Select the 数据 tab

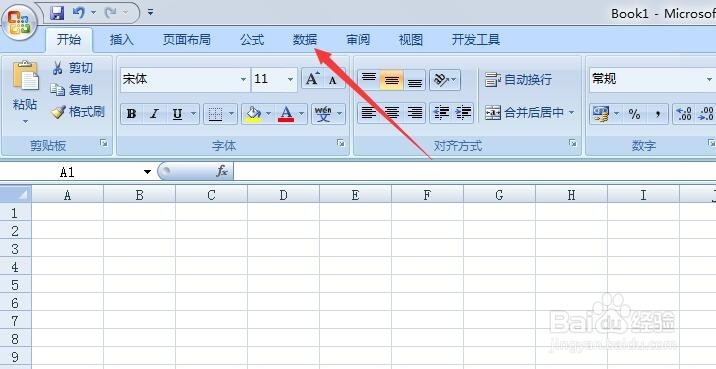tap(305, 40)
